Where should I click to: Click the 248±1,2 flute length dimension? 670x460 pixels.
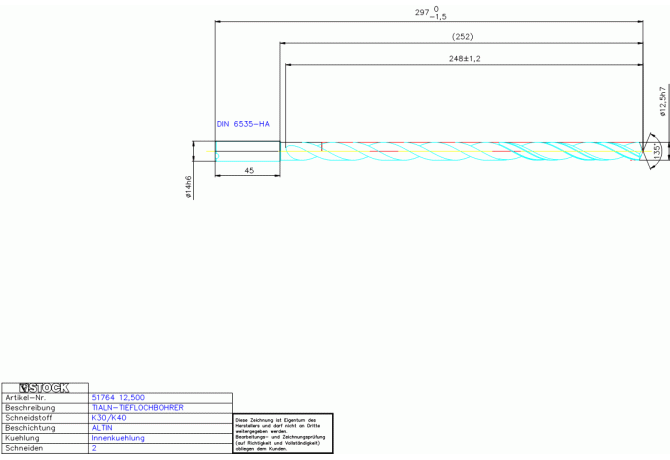[x=464, y=59]
